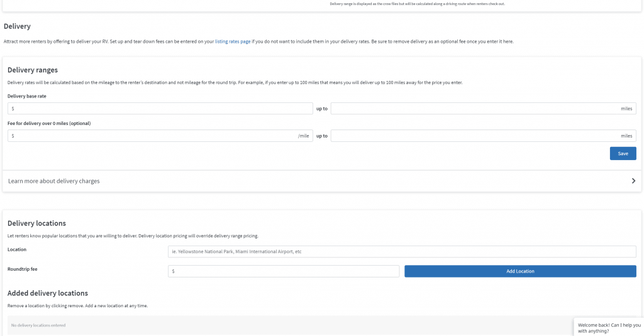644x336 pixels.
Task: Click the Roundtrip fee label
Action: [22, 269]
